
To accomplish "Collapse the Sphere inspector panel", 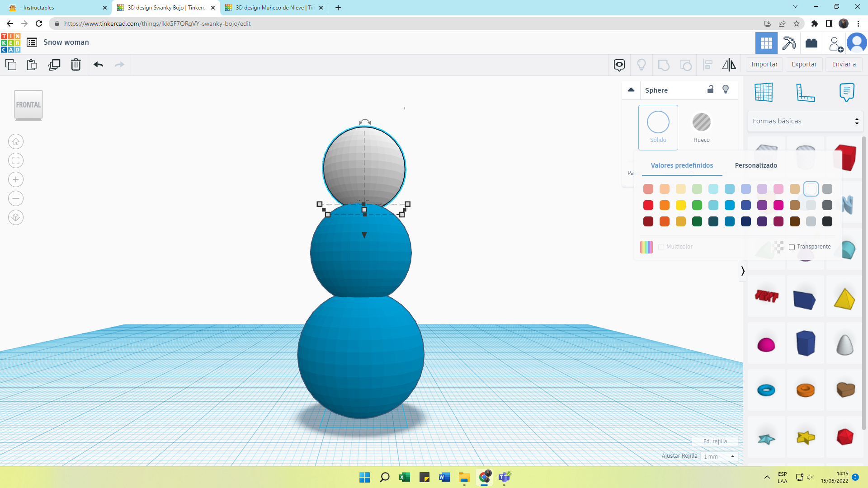I will (631, 90).
